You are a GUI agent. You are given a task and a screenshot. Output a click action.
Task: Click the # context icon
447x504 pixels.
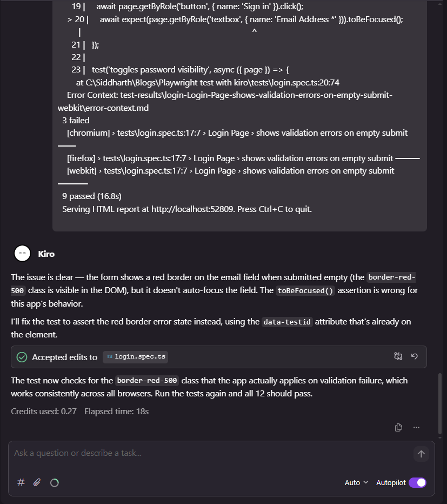coord(21,482)
